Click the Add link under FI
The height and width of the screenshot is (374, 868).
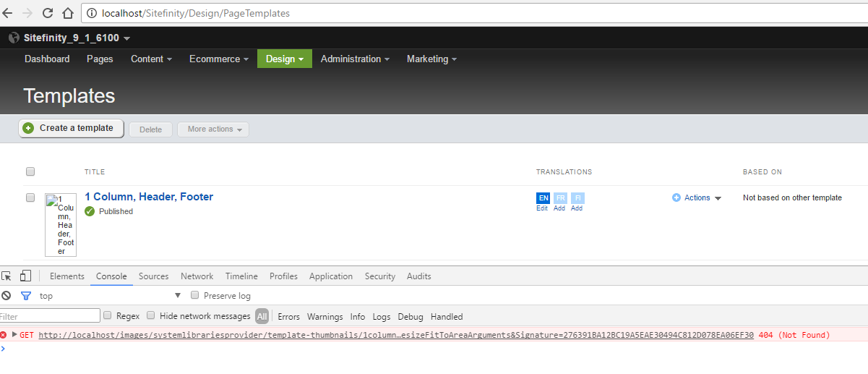point(577,208)
